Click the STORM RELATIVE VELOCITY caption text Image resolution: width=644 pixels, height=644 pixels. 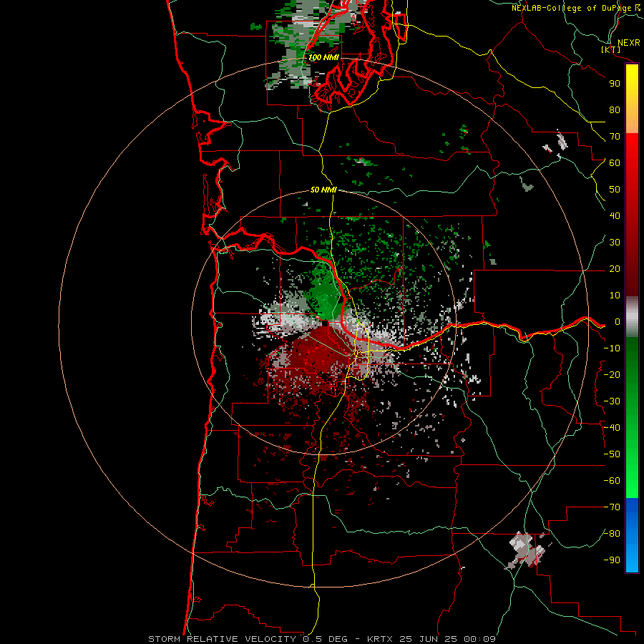[x=222, y=639]
